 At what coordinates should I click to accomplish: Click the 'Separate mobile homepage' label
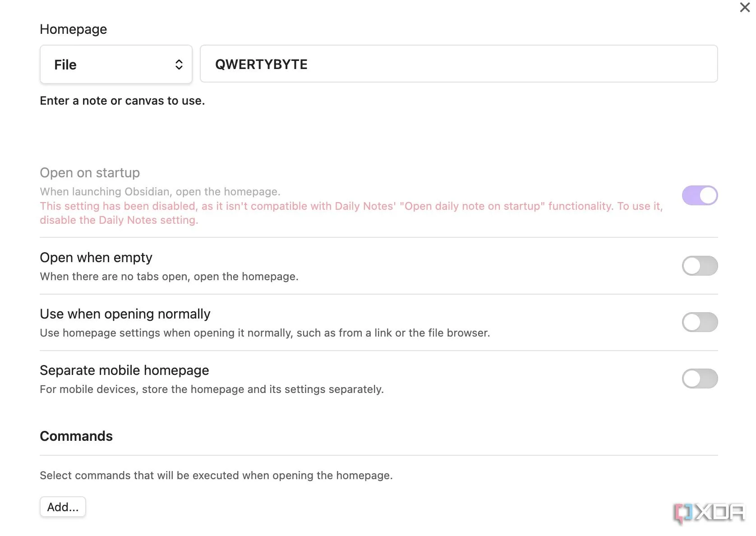pyautogui.click(x=124, y=370)
